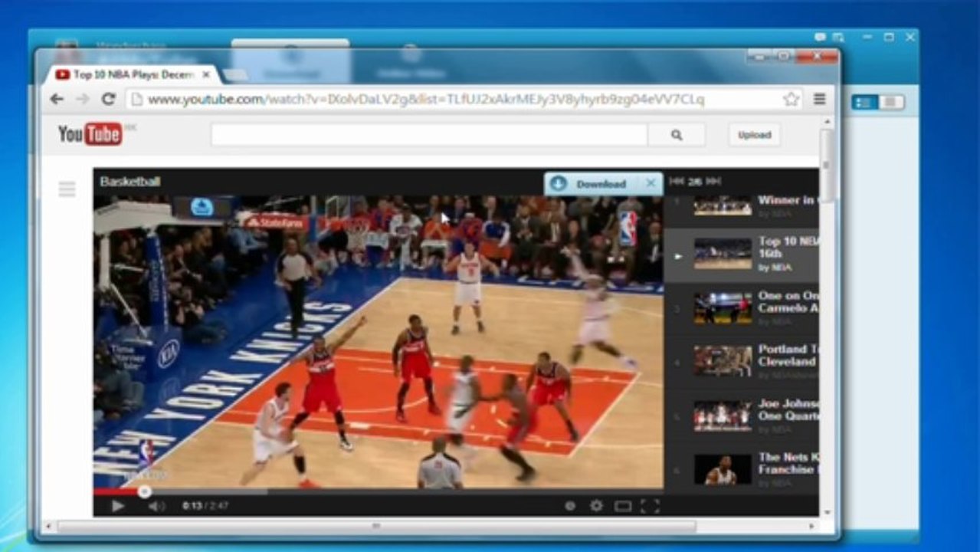This screenshot has width=980, height=552.
Task: Open the 'One on One Carmelo' playlist thumbnail
Action: point(723,307)
